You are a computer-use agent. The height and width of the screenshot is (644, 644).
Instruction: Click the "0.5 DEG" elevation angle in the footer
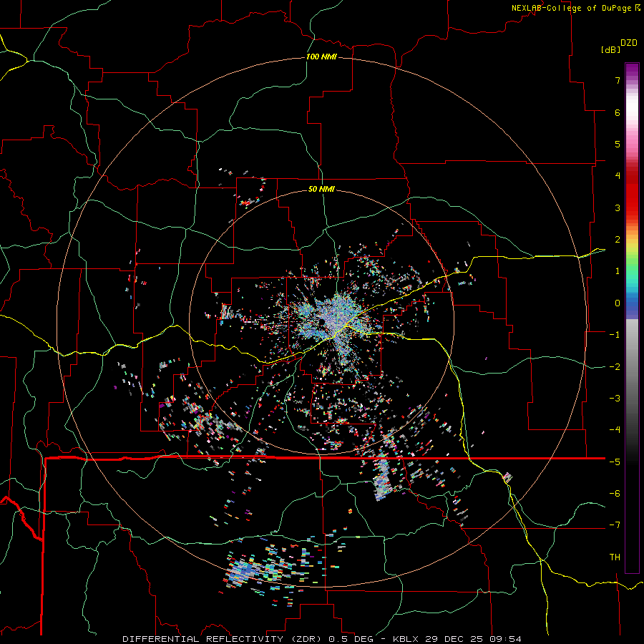(x=351, y=639)
